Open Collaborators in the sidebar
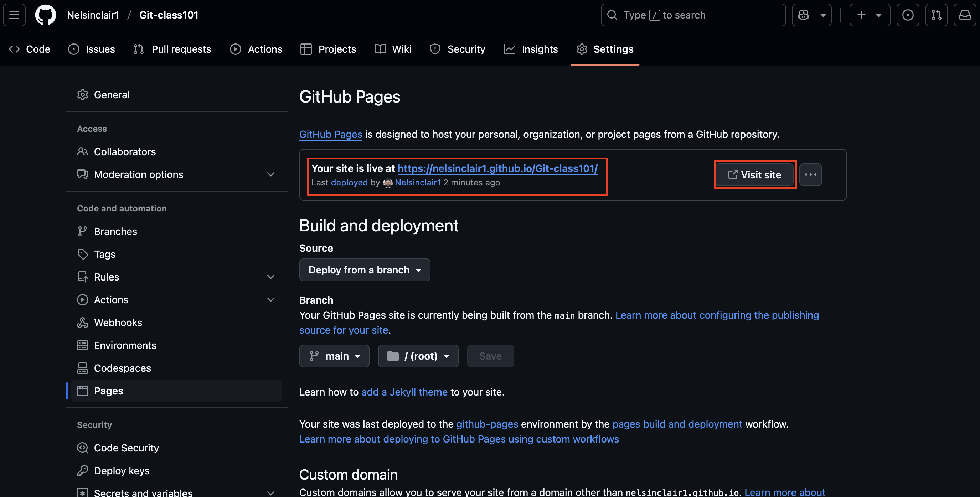This screenshot has width=980, height=497. tap(176, 152)
